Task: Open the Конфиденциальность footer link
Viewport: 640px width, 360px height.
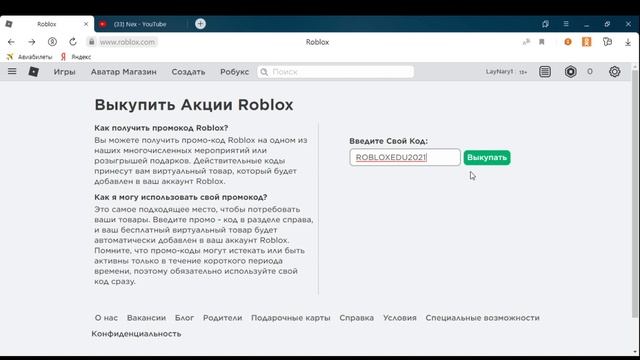Action: [x=136, y=333]
